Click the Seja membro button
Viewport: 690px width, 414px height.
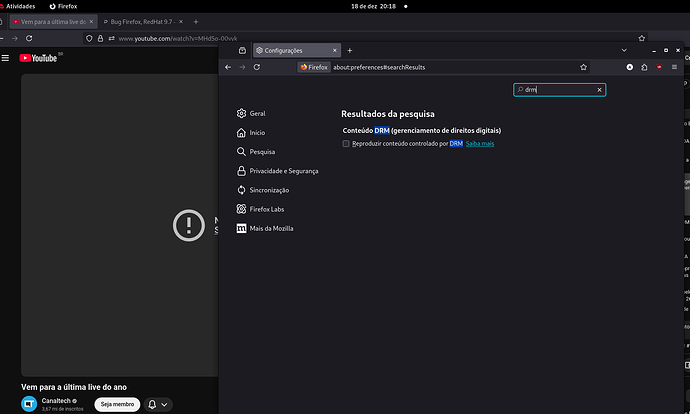tap(117, 404)
